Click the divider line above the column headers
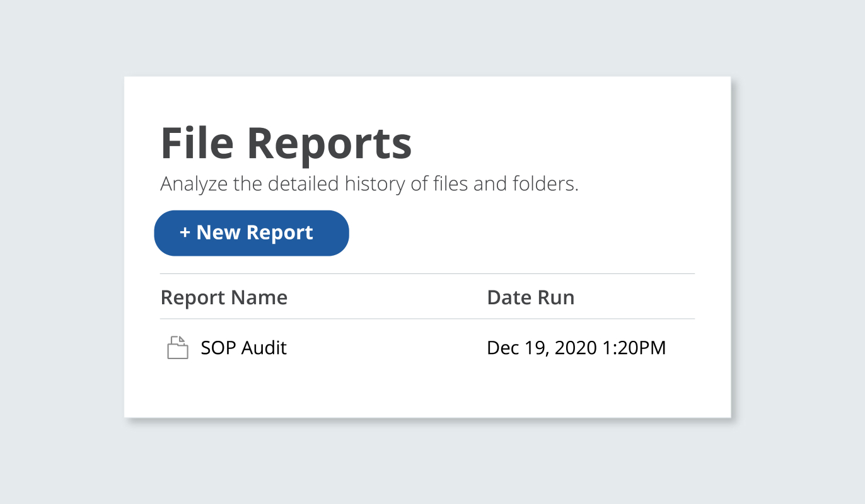Viewport: 865px width, 504px height. tap(427, 274)
